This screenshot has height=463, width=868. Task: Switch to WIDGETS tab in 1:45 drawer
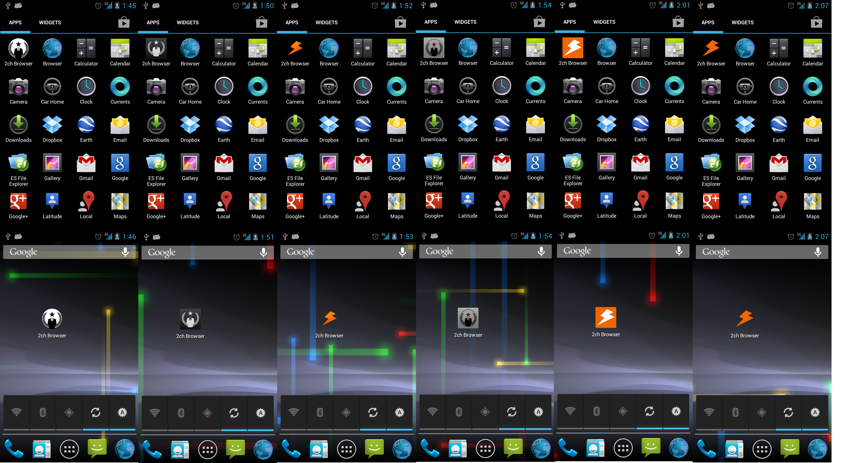click(50, 23)
